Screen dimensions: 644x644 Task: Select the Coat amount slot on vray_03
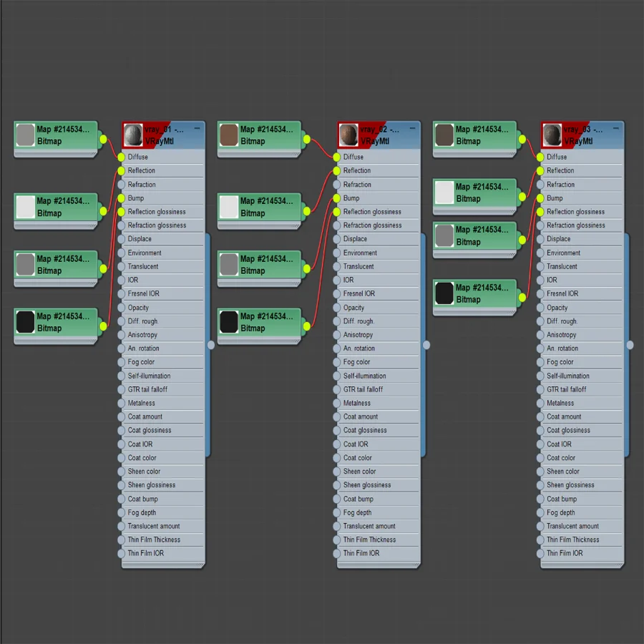582,417
